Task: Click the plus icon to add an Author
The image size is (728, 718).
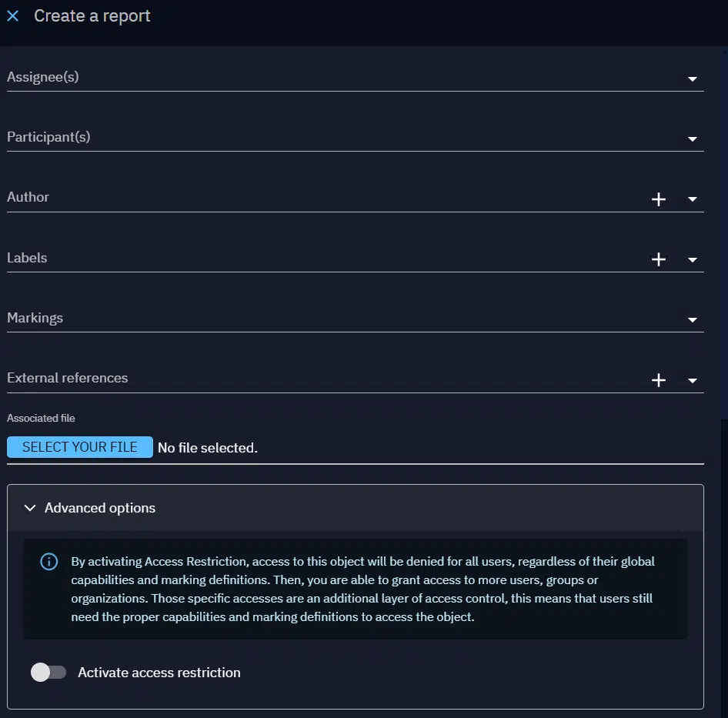Action: (x=659, y=199)
